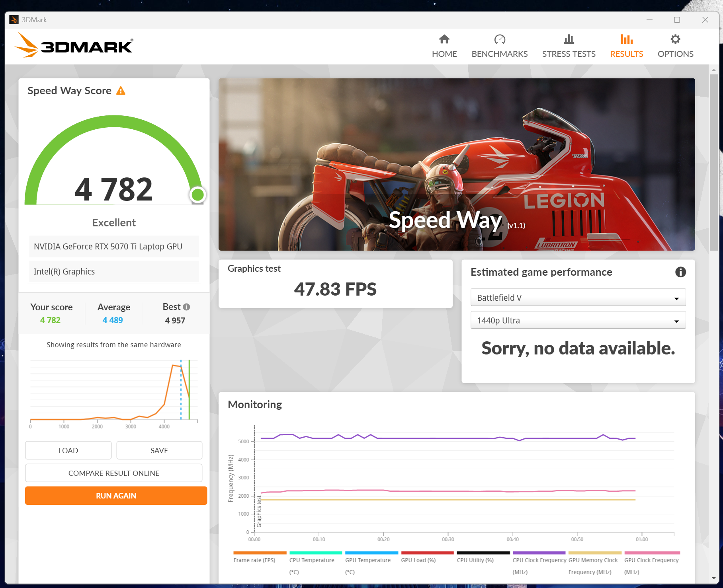The width and height of the screenshot is (723, 588).
Task: Click the Intel(R) Graphics row
Action: click(114, 271)
